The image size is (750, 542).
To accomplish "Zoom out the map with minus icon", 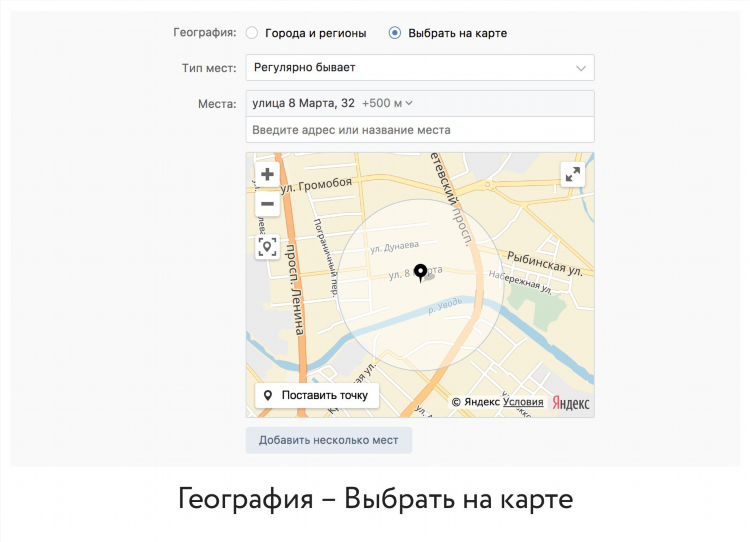I will click(x=267, y=204).
